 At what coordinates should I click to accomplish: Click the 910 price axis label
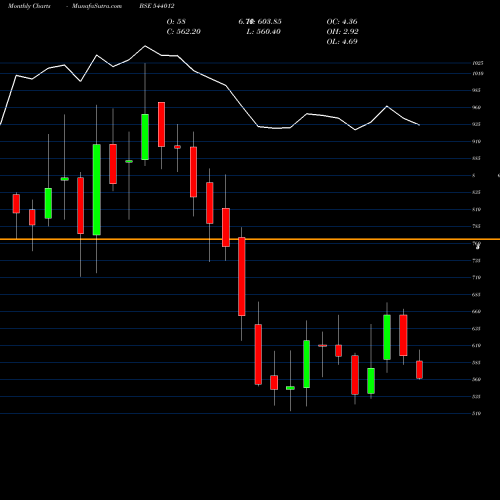pyautogui.click(x=476, y=142)
